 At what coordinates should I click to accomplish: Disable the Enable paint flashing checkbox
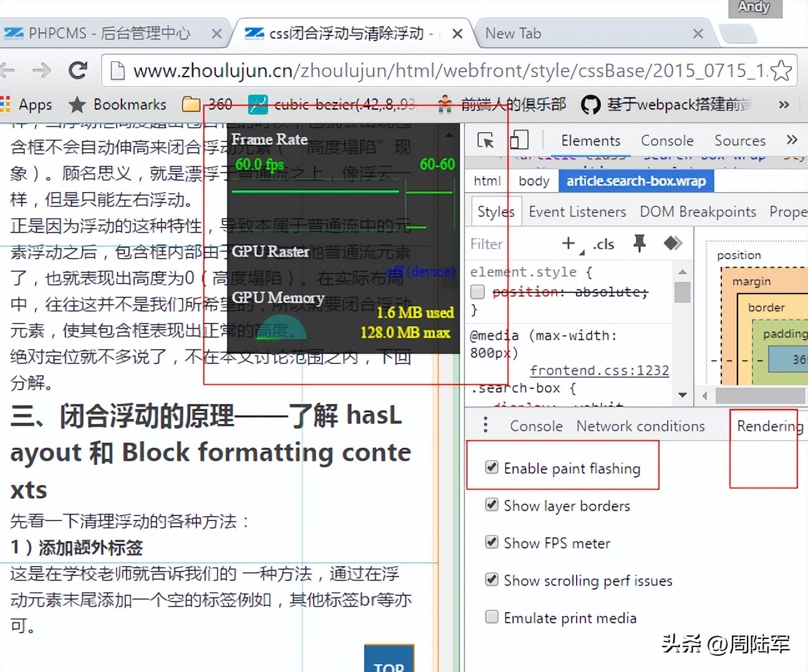tap(492, 466)
